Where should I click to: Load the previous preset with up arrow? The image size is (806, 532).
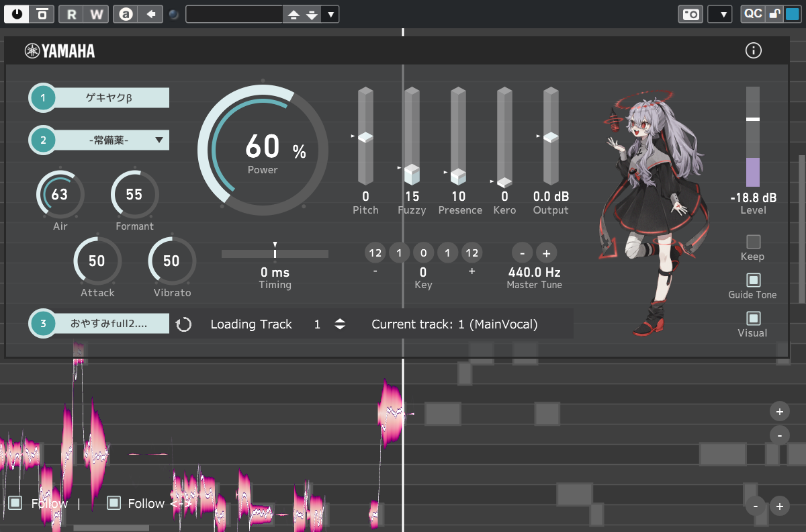coord(293,14)
